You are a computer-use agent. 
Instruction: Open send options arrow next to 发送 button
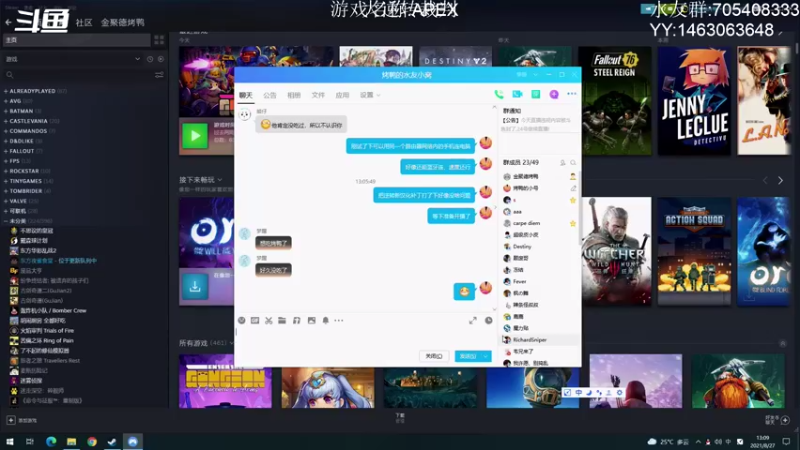pos(486,356)
